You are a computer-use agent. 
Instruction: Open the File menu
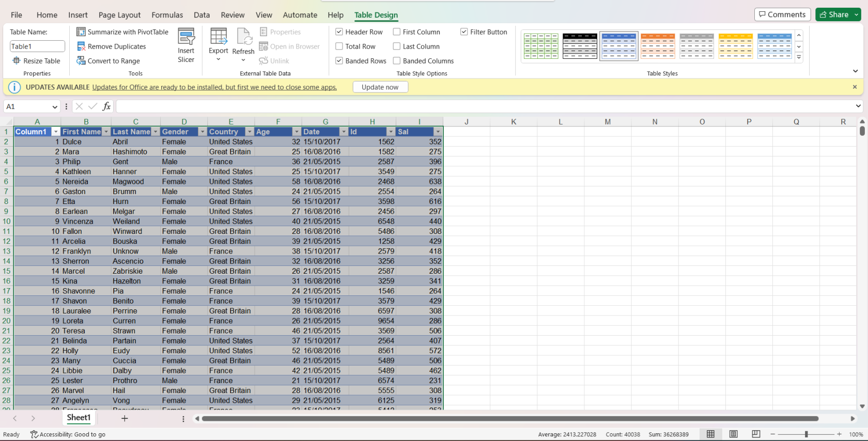pos(17,15)
